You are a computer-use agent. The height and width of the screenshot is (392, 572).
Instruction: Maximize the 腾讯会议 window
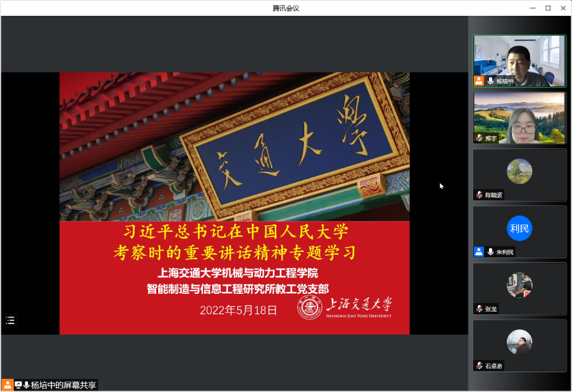(x=548, y=8)
